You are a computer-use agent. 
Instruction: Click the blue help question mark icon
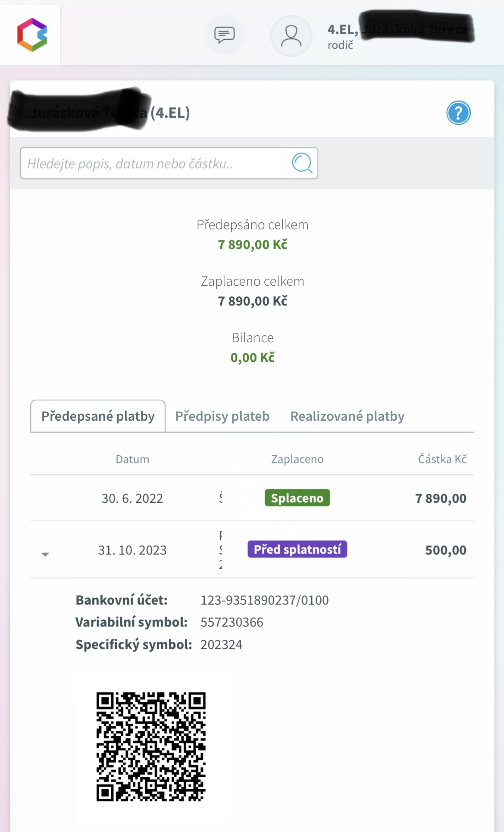point(458,113)
